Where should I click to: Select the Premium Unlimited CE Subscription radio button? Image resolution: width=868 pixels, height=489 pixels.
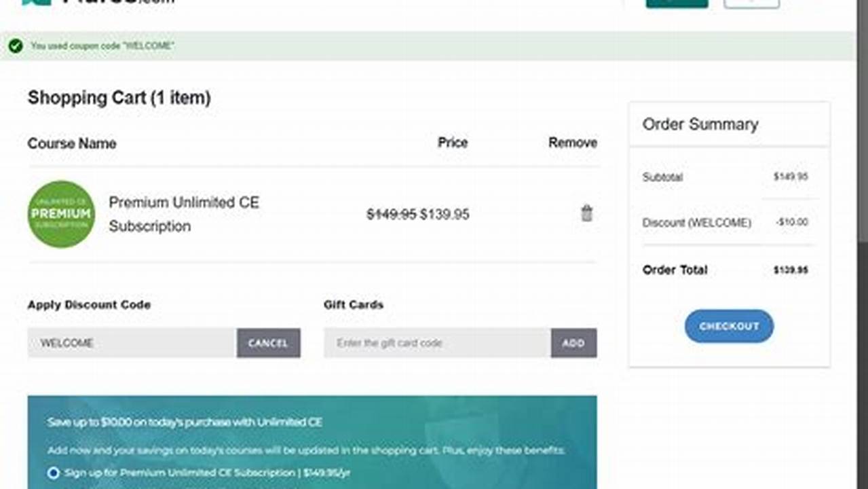52,473
